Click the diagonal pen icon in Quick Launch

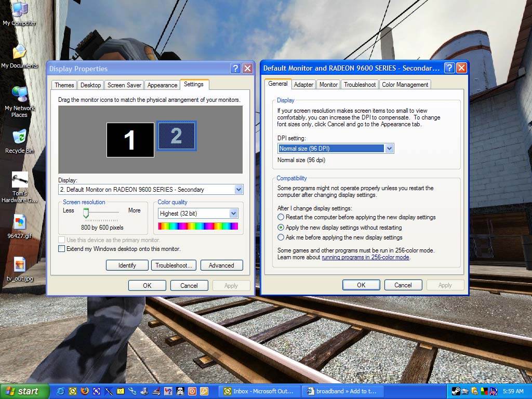click(x=109, y=391)
